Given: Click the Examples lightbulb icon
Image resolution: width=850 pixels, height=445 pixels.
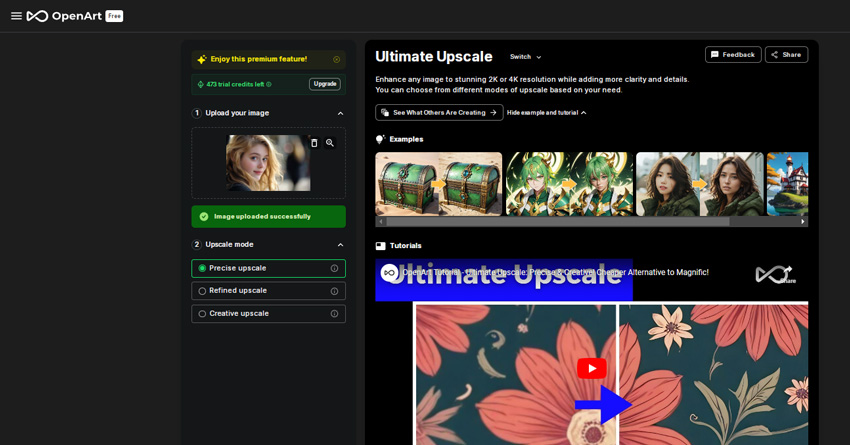Looking at the screenshot, I should tap(380, 139).
